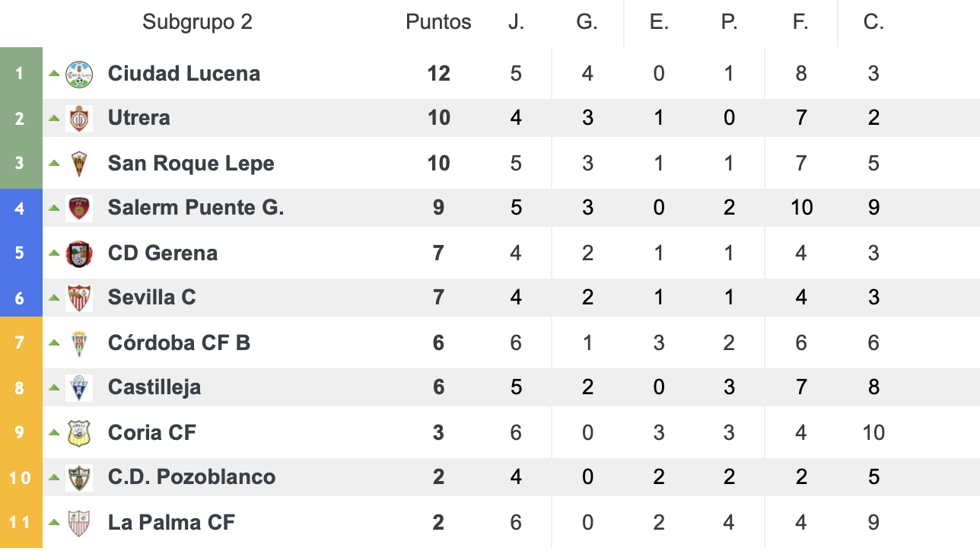The width and height of the screenshot is (980, 551).
Task: Open the Sevilla C team link
Action: click(152, 297)
